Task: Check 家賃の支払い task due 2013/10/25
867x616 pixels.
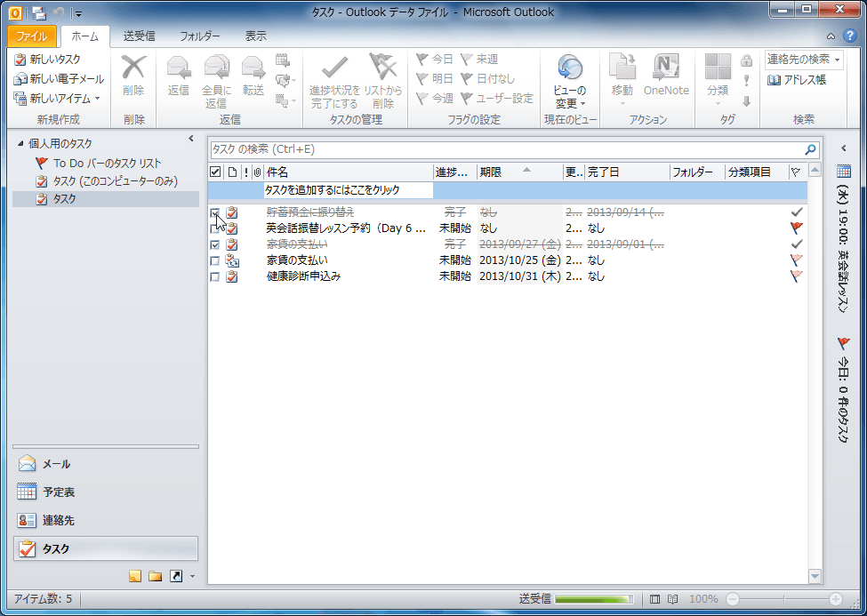Action: click(214, 260)
